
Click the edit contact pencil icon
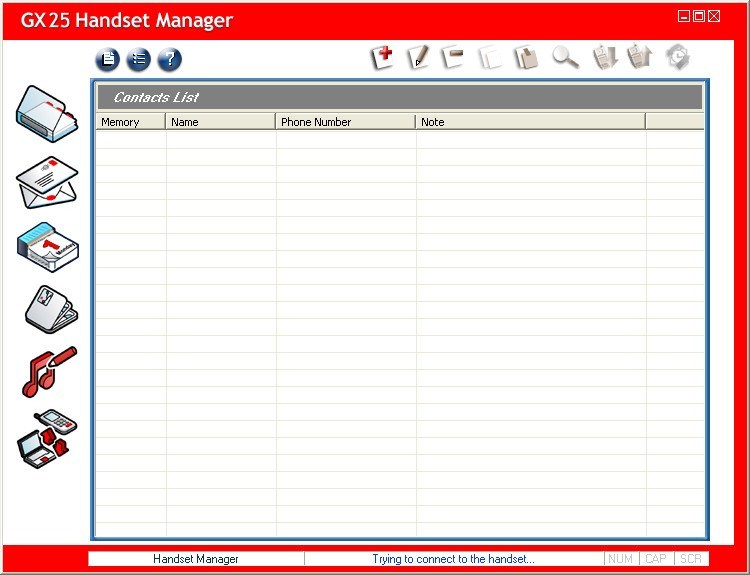(419, 58)
